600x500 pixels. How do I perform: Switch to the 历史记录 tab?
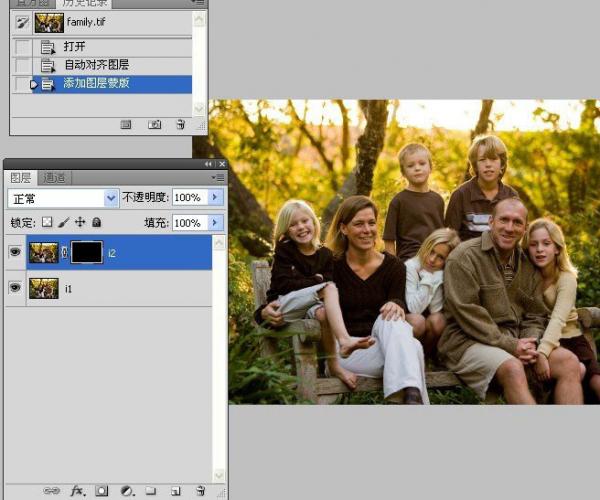click(84, 3)
